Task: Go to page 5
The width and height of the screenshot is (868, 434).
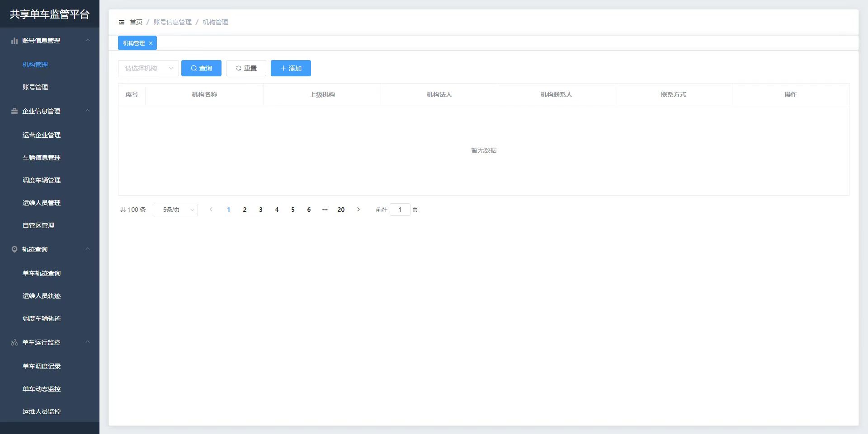Action: [293, 210]
